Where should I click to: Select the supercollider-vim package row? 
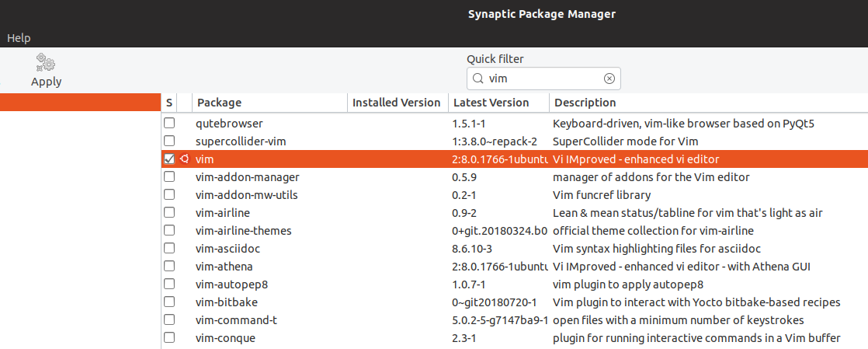(515, 141)
